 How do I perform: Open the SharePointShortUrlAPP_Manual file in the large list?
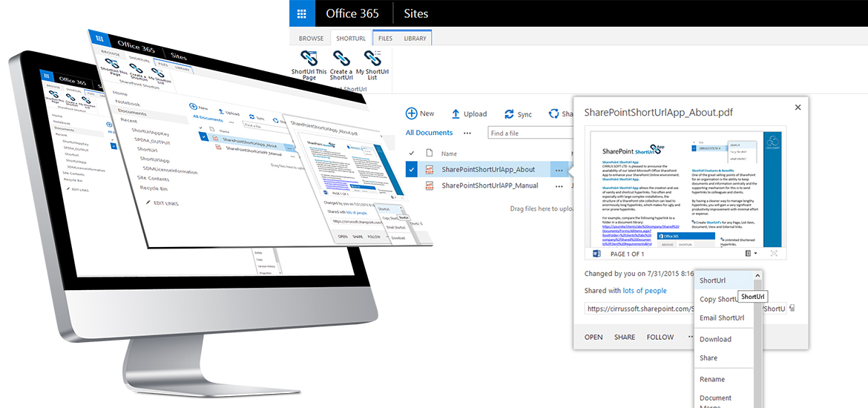[x=490, y=185]
